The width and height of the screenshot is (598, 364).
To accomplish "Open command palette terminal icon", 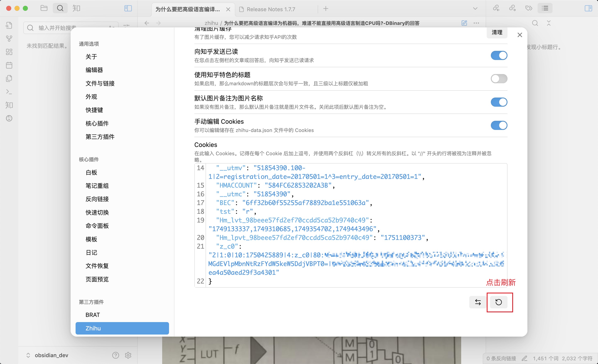I will pyautogui.click(x=9, y=92).
